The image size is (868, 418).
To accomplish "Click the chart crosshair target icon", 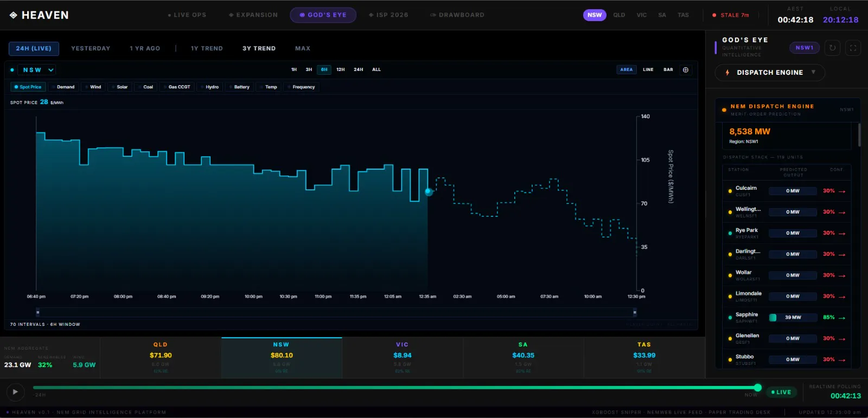I will (686, 70).
